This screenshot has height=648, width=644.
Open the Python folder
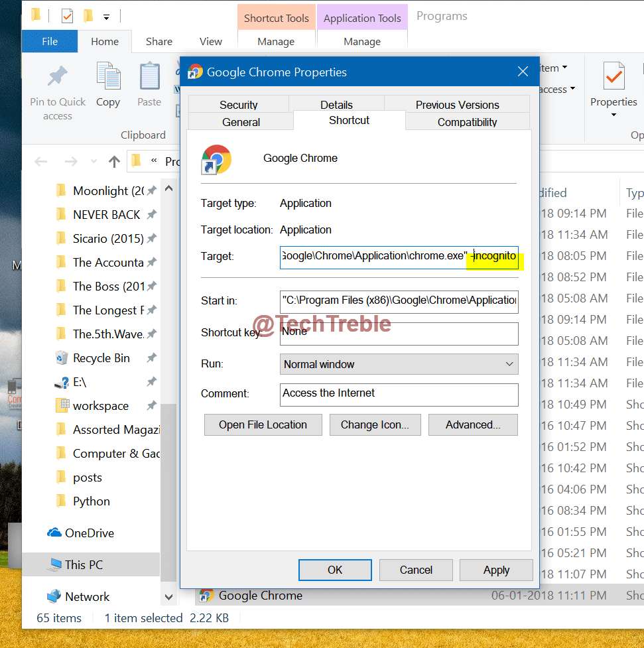[83, 501]
